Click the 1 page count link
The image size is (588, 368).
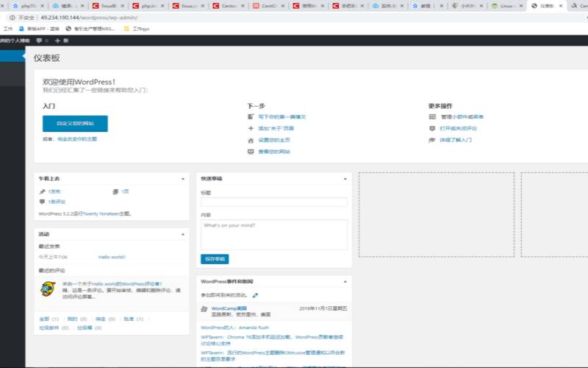[125, 191]
